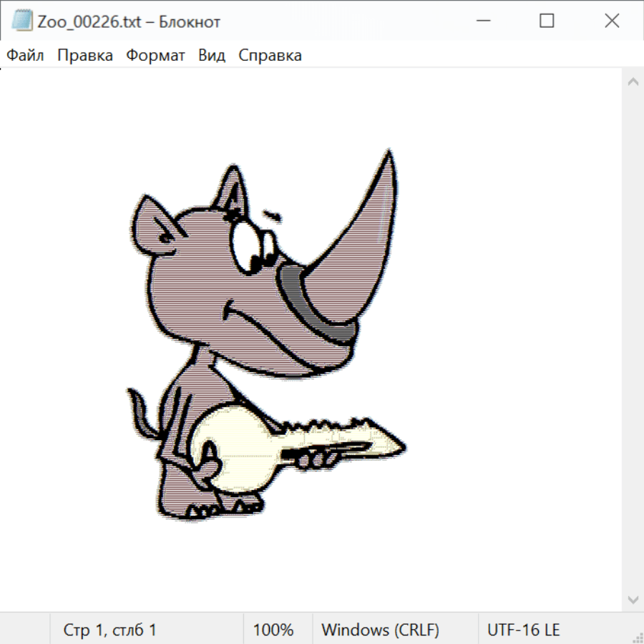
Task: Click the 'Стр 1, стлб 1' status indicator
Action: tap(109, 630)
